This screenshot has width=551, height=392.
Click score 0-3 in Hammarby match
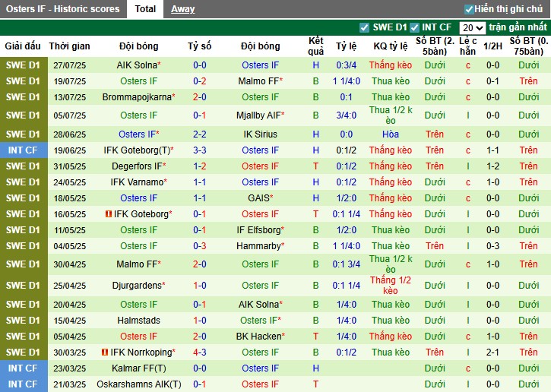[200, 246]
